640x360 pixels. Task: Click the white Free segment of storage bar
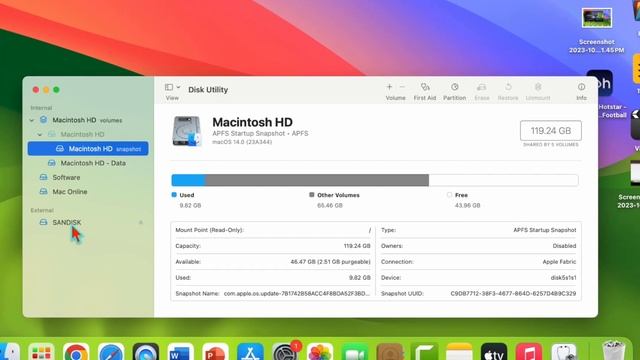(x=503, y=180)
